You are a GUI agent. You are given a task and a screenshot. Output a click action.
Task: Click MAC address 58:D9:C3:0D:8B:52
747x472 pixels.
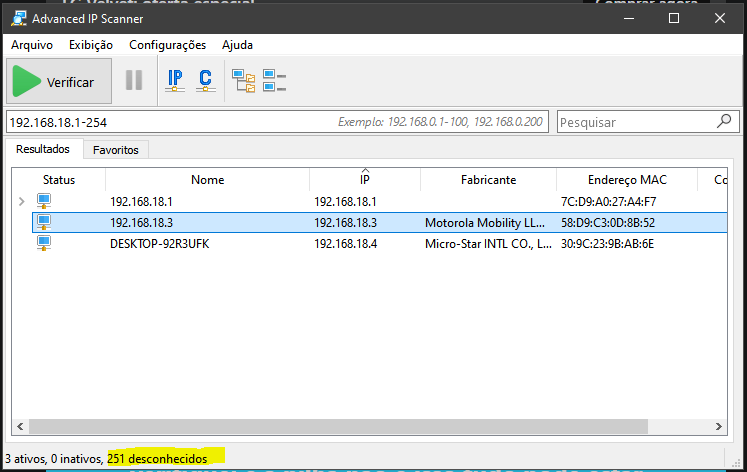pyautogui.click(x=608, y=223)
